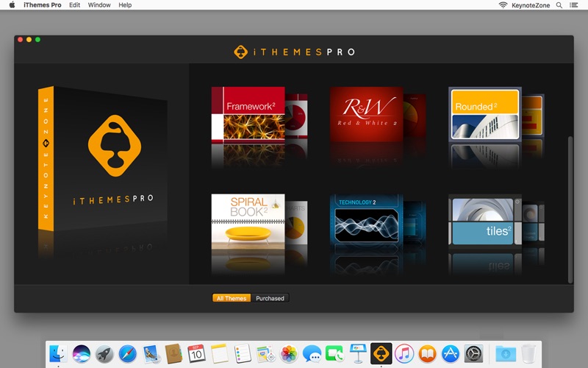Click the Wi-Fi status icon
Image resolution: width=588 pixels, height=368 pixels.
[503, 5]
